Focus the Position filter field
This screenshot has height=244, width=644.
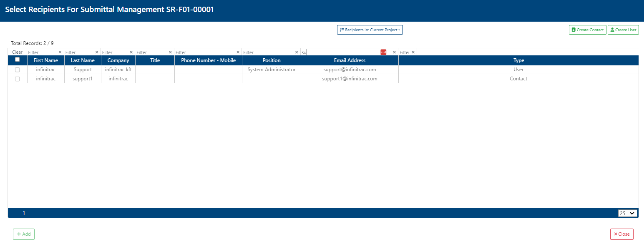269,52
